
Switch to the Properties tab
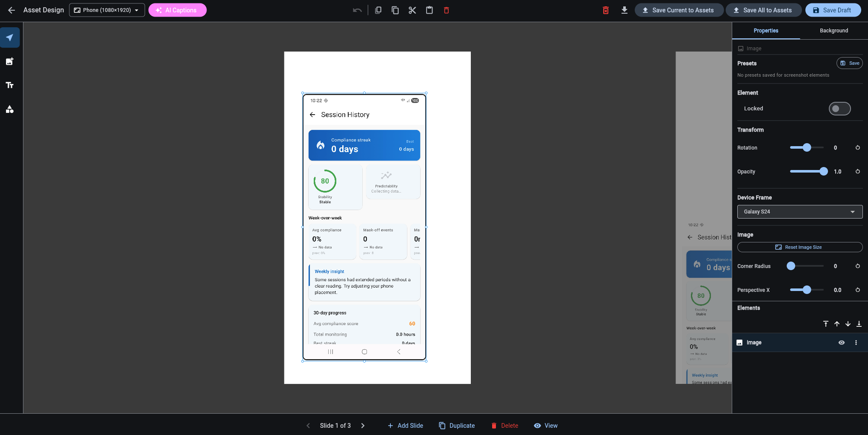click(765, 30)
